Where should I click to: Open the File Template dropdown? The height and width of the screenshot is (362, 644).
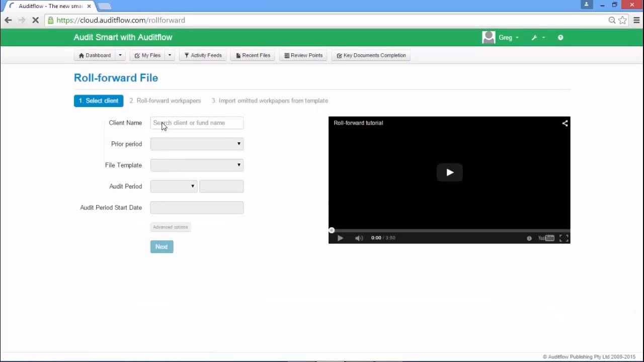pyautogui.click(x=197, y=165)
